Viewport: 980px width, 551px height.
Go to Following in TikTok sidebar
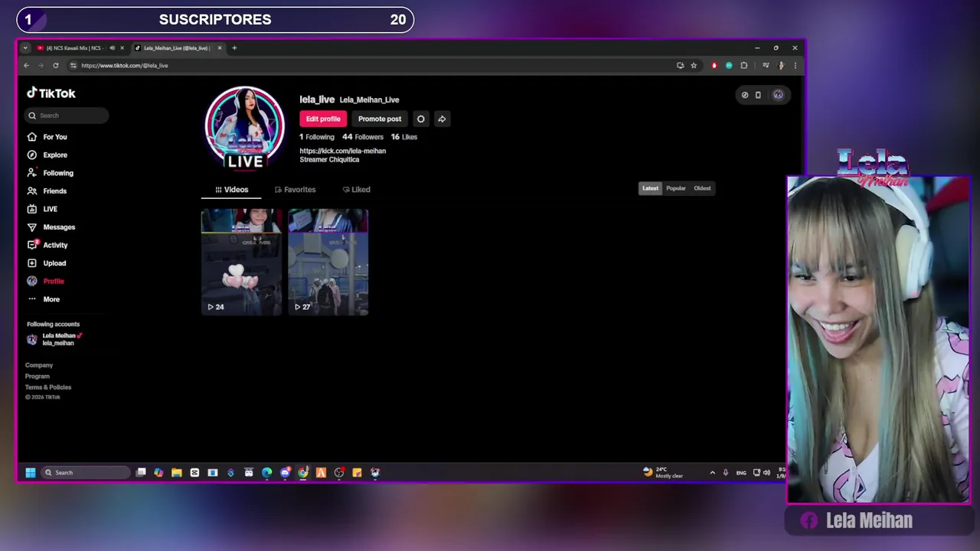click(x=51, y=173)
